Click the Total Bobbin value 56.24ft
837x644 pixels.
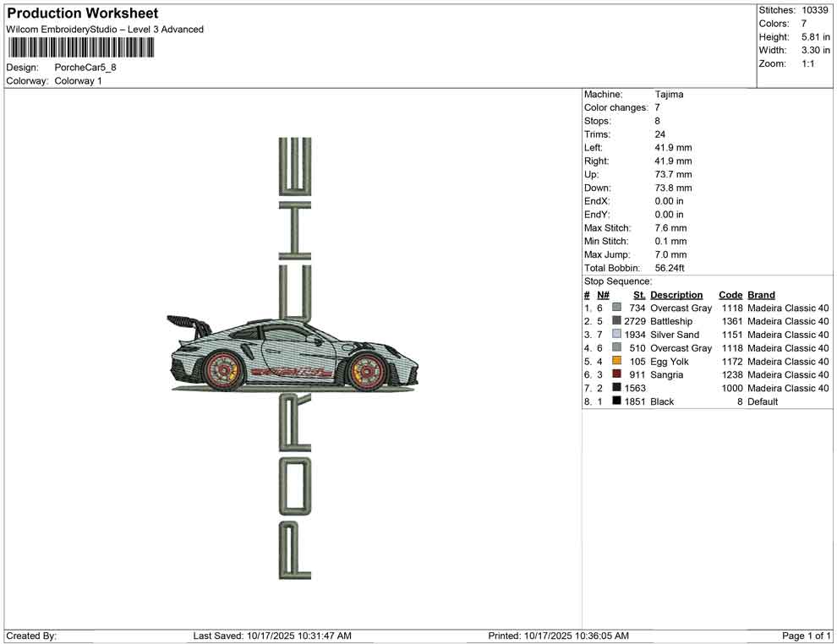tap(670, 268)
